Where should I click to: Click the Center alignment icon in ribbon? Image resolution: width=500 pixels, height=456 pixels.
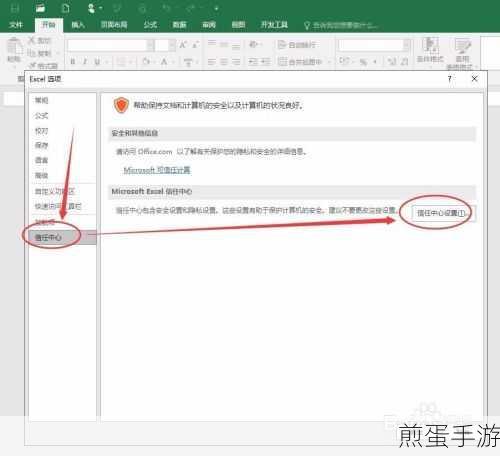click(x=224, y=62)
